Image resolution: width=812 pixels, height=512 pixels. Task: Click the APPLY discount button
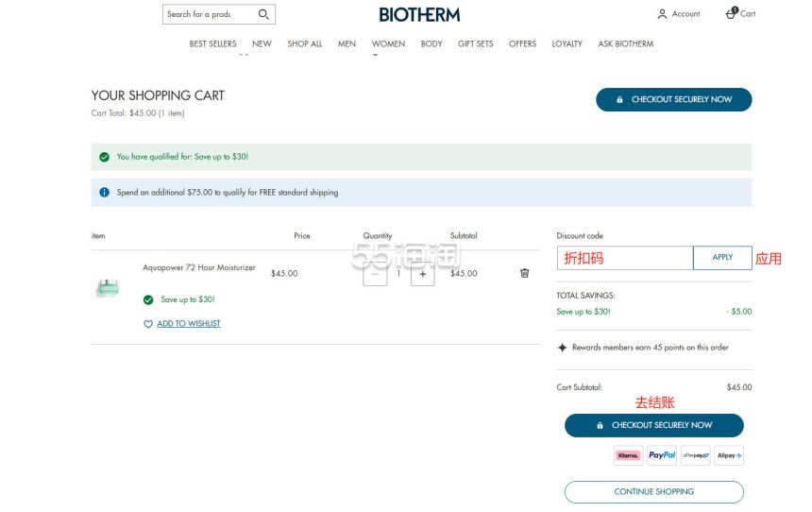point(722,257)
